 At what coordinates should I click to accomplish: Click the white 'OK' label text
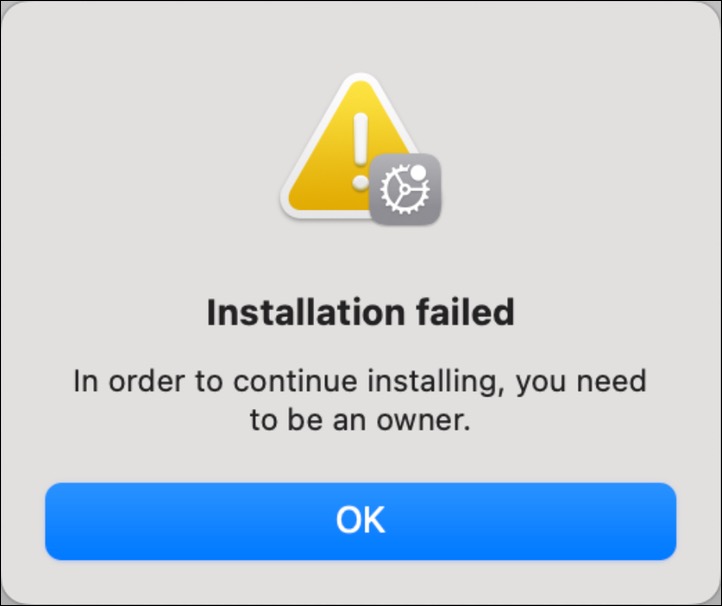[361, 520]
